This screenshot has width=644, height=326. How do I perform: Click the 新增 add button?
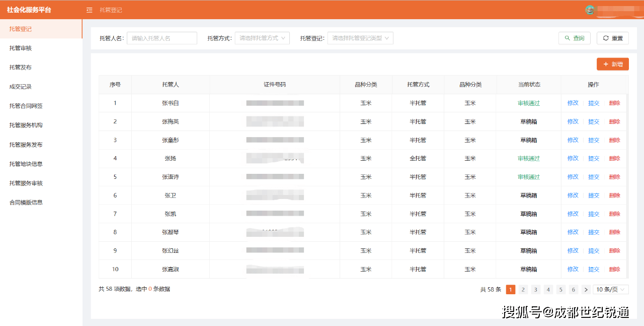[612, 64]
